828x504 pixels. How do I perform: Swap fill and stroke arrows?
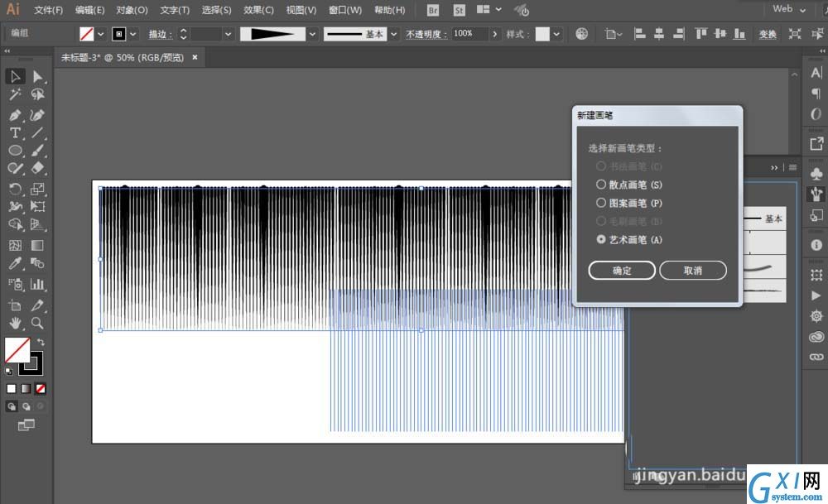41,342
